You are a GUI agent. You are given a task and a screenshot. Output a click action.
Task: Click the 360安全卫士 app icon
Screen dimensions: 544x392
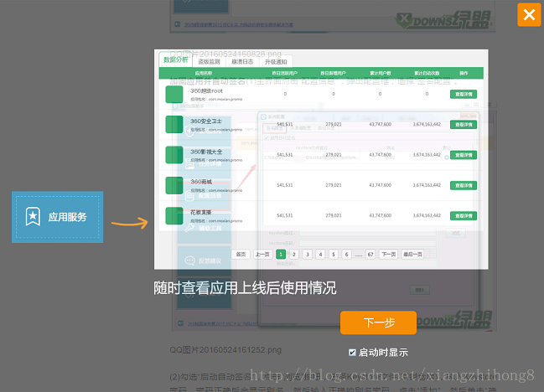tap(174, 125)
